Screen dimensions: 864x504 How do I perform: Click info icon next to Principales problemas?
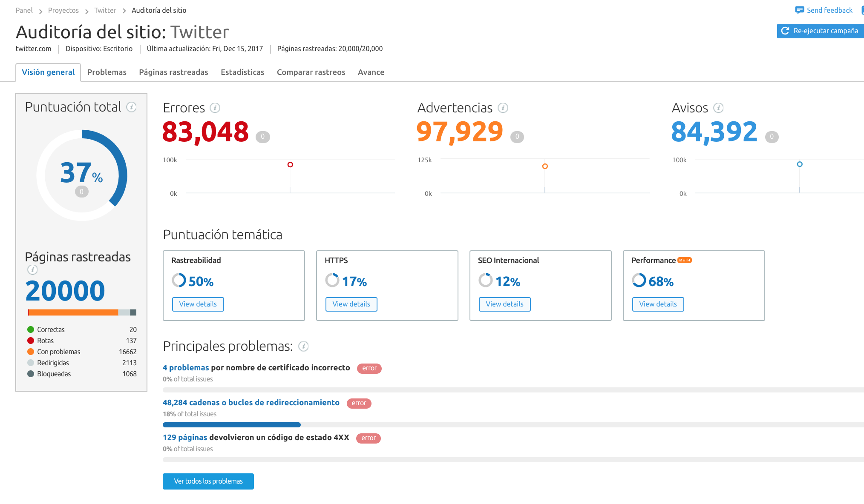coord(303,346)
